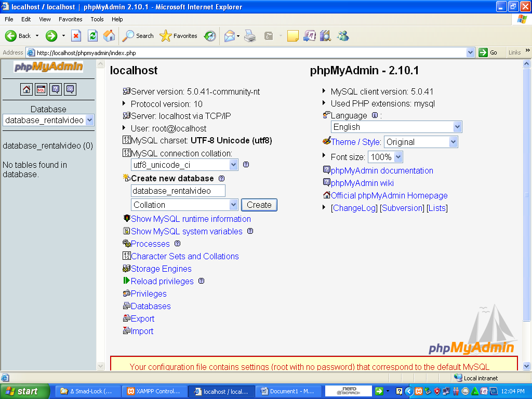The width and height of the screenshot is (532, 399).
Task: Open utf8_unicode_ci connection collation dropdown
Action: pyautogui.click(x=233, y=165)
